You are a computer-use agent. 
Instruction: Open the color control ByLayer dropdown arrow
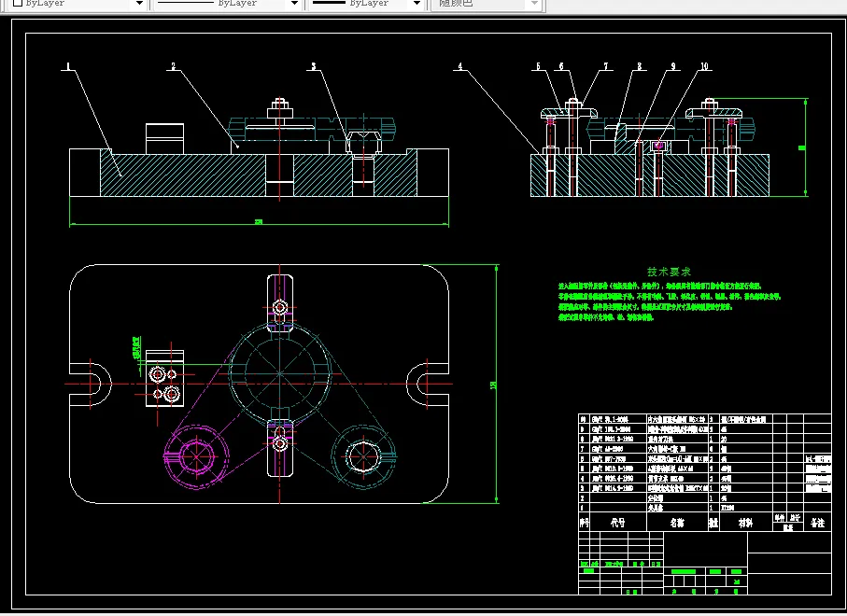point(139,4)
